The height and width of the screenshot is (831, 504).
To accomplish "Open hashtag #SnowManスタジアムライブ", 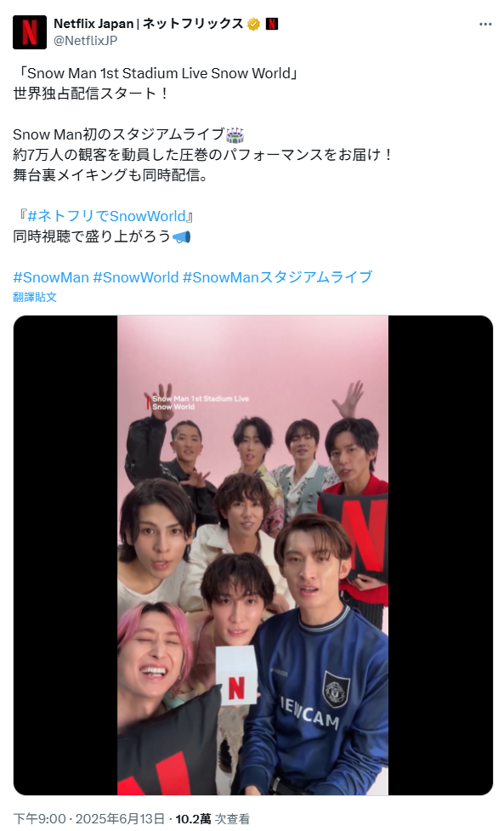I will pos(277,277).
